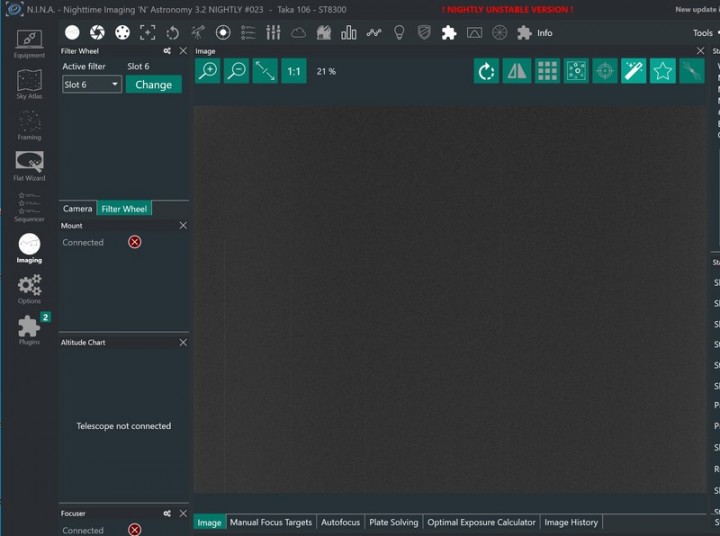Switch to the Camera tab
720x536 pixels.
pyautogui.click(x=78, y=209)
